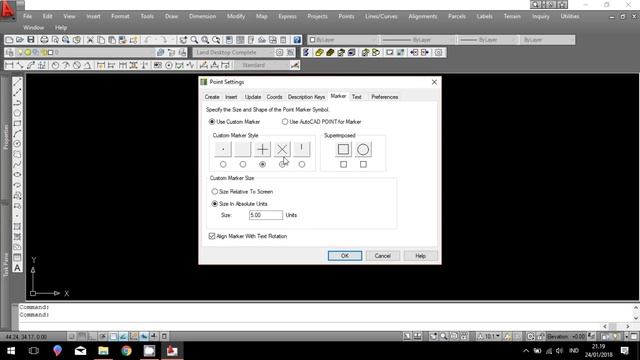Close the Point Settings dialog
Viewport: 640px width, 360px height.
tap(434, 82)
